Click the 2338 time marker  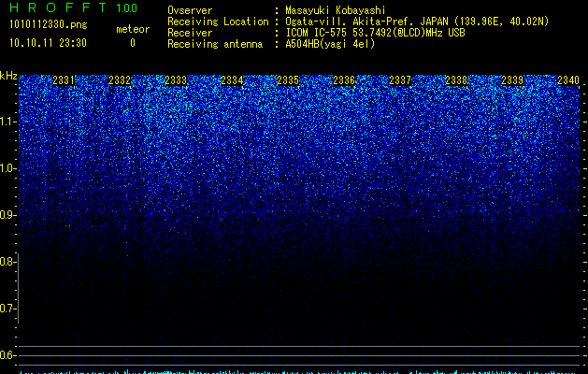click(x=456, y=80)
